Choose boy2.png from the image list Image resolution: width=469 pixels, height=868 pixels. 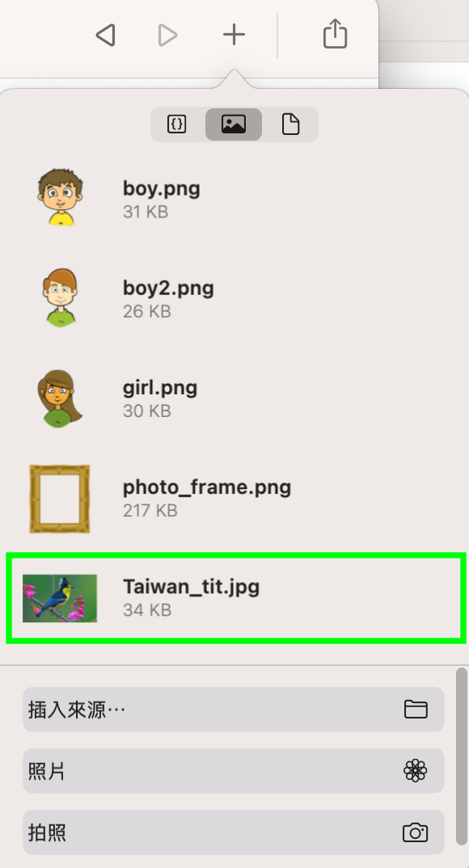234,298
